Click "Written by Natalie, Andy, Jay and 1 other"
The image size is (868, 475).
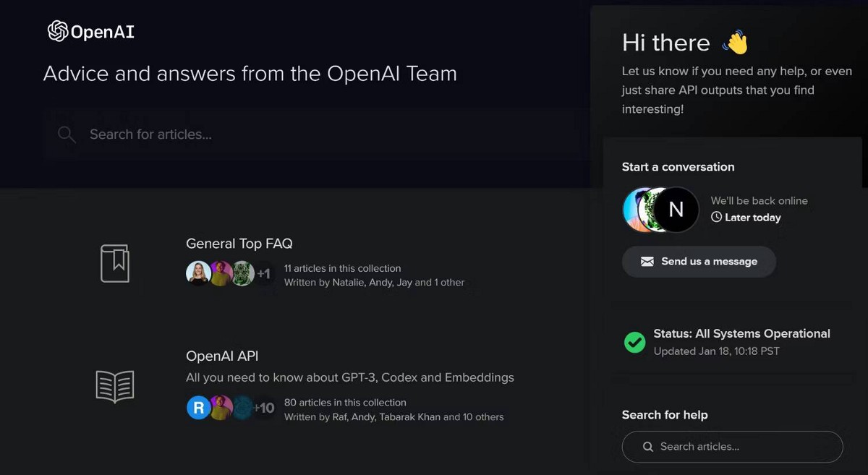pos(375,282)
